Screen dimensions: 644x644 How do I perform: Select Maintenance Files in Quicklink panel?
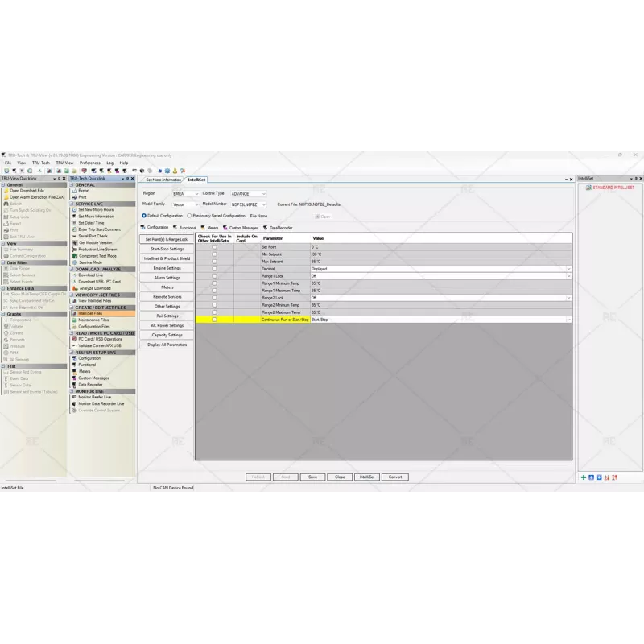coord(93,320)
